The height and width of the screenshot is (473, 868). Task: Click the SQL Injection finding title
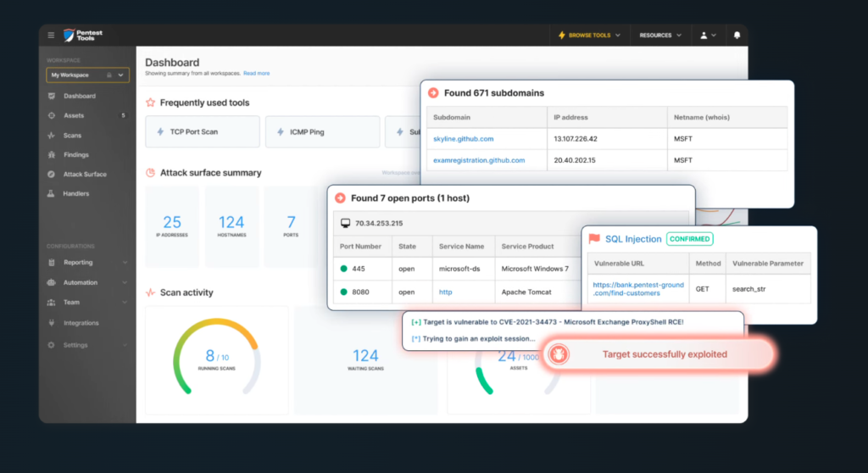click(633, 239)
